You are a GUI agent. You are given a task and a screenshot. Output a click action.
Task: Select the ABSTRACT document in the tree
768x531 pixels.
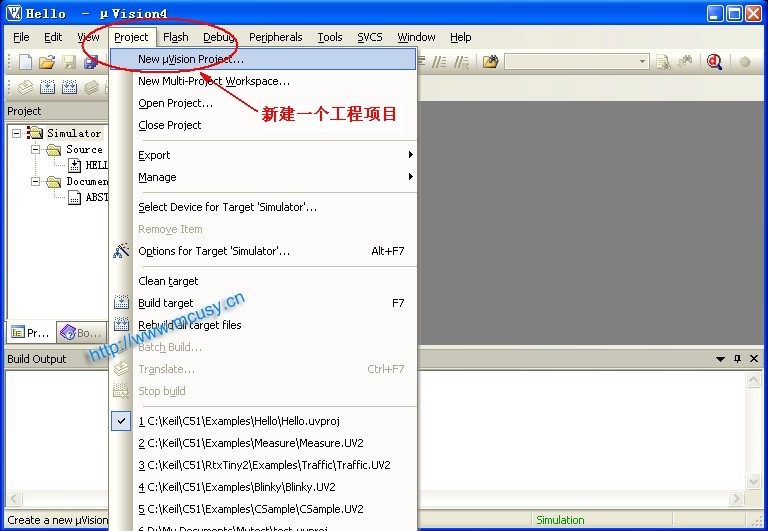(88, 197)
